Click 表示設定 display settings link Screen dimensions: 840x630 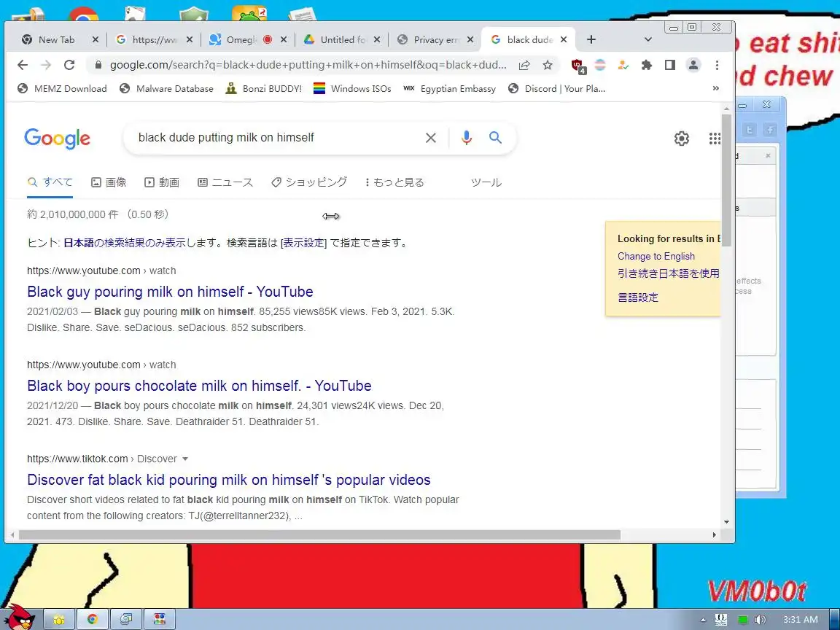(x=304, y=244)
